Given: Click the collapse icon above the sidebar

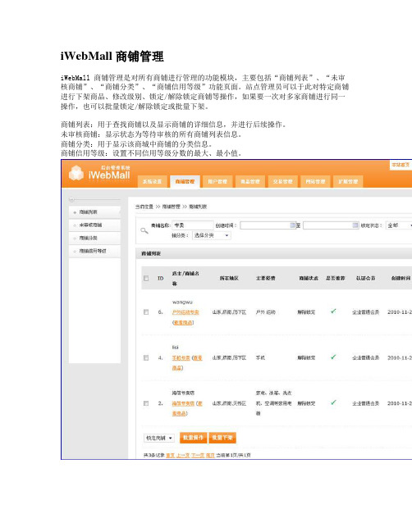Looking at the screenshot, I should [x=71, y=199].
